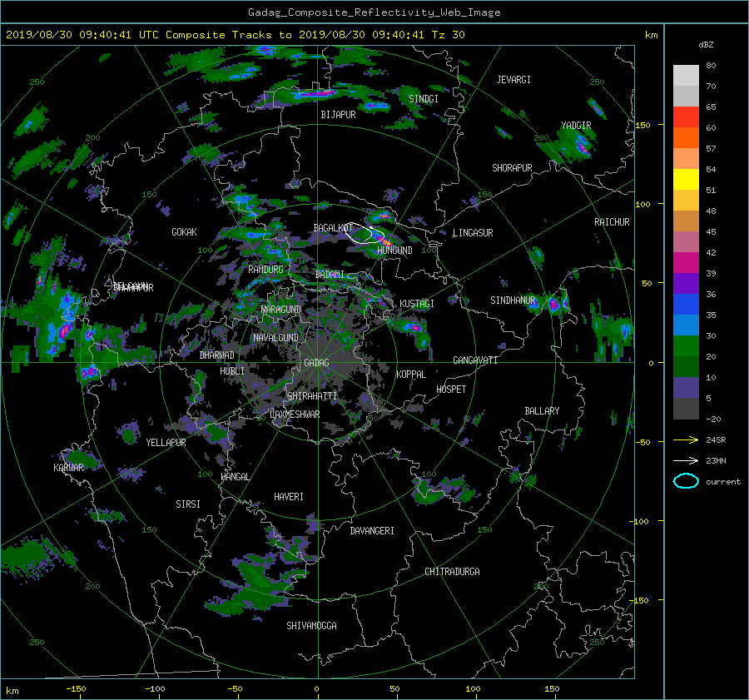Select the yellow 54 dBZ color swatch
Image resolution: width=749 pixels, height=700 pixels.
tap(686, 179)
